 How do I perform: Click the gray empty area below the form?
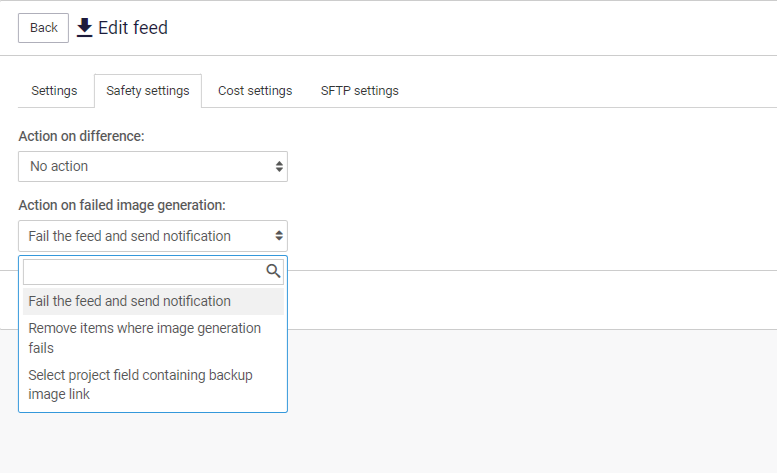(530, 400)
